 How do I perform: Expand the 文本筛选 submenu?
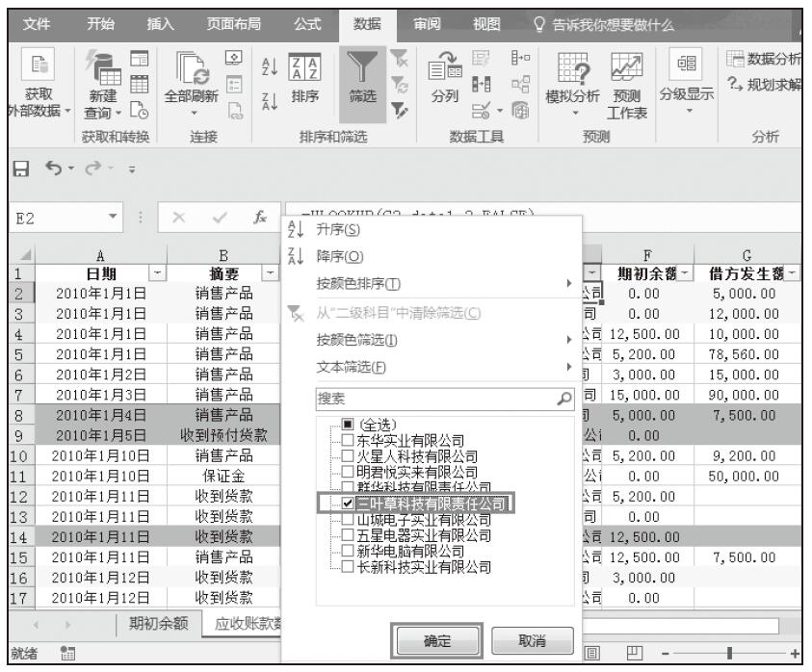pyautogui.click(x=443, y=367)
